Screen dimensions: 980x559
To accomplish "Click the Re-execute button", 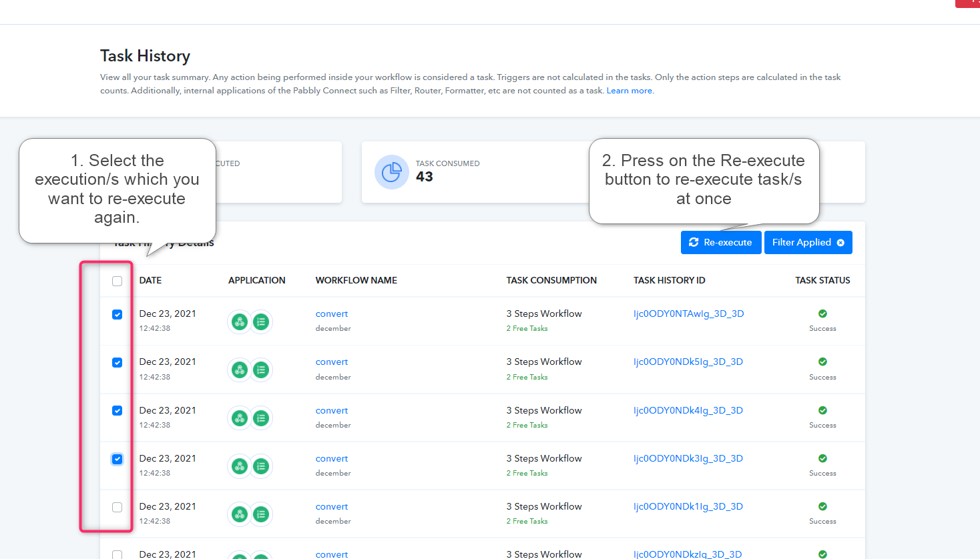I will [x=721, y=242].
